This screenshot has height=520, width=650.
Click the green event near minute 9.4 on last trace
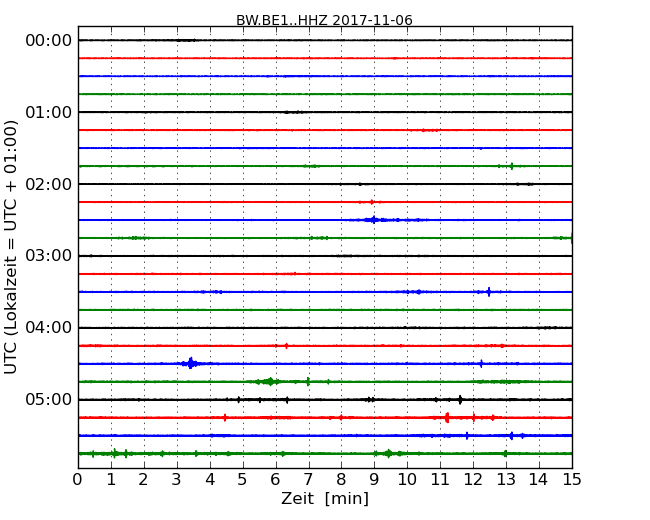388,453
